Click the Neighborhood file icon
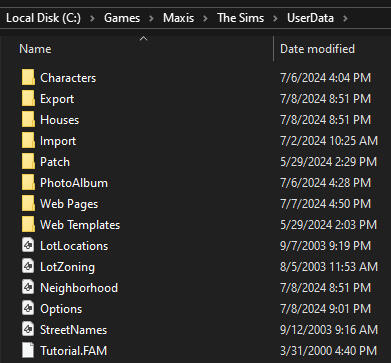Image resolution: width=391 pixels, height=363 pixels. 28,288
